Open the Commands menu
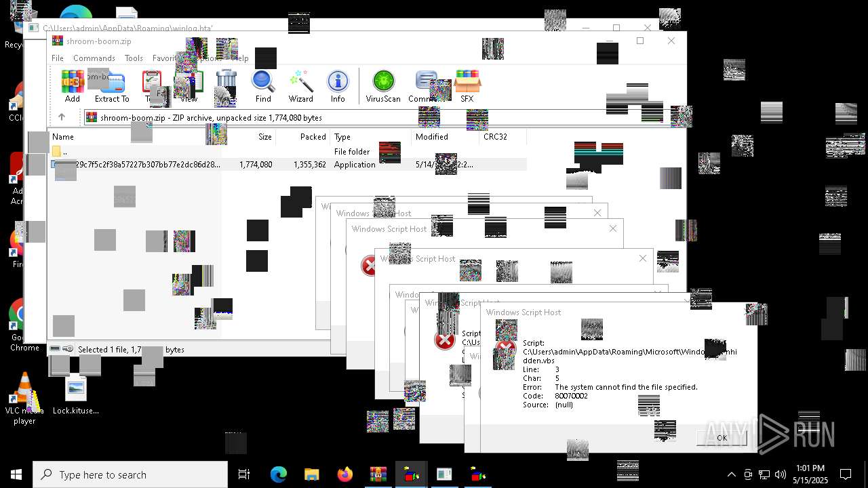This screenshot has height=488, width=868. point(94,58)
